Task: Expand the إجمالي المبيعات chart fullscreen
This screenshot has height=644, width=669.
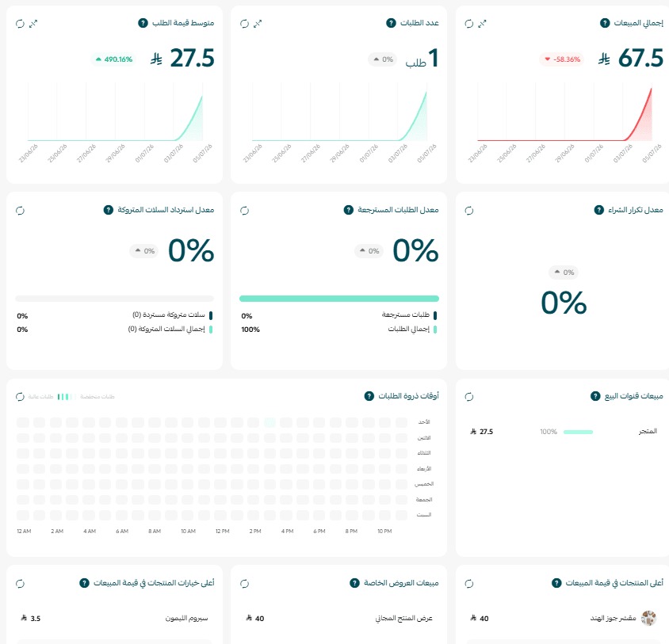Action: [482, 24]
